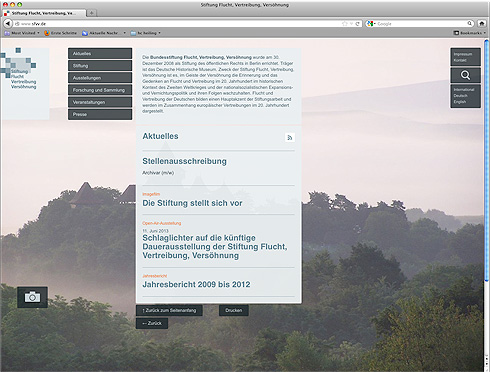Open the Schlaglichter Dauerausstellung article

pos(215,247)
